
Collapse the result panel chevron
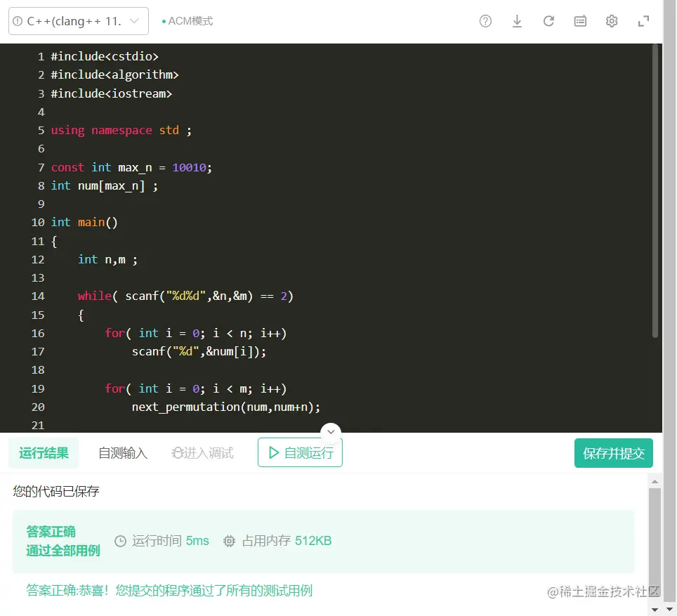(x=331, y=431)
